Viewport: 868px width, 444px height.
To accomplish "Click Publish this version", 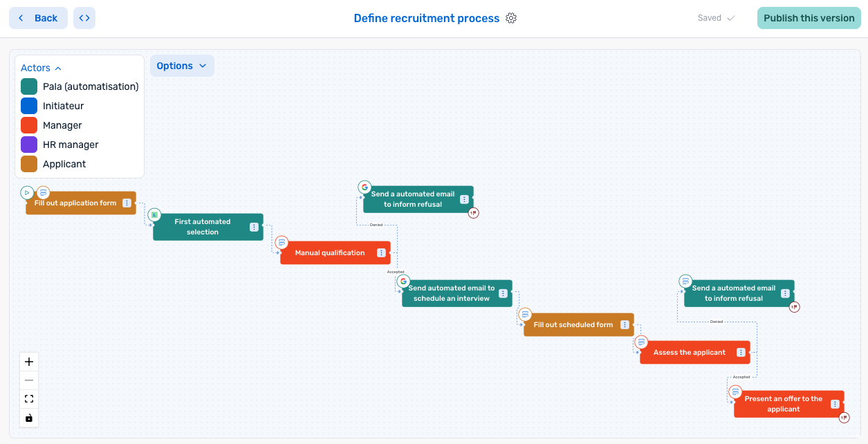I will pyautogui.click(x=808, y=17).
